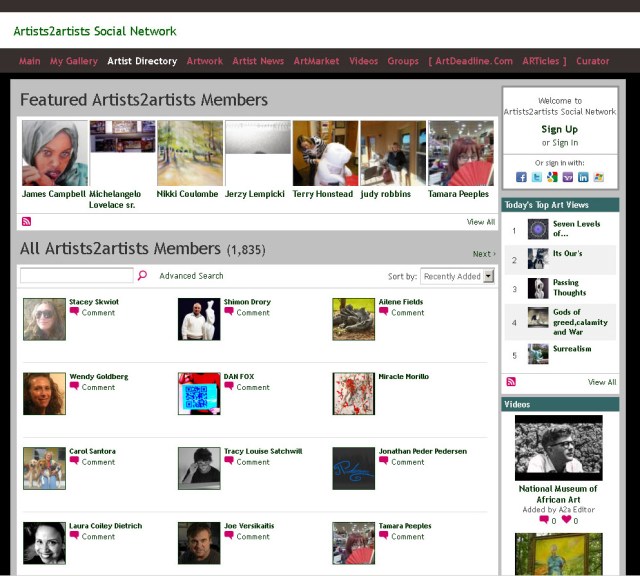Viewport: 640px width, 576px height.
Task: Open the RSS feed icon under Featured Members
Action: pyautogui.click(x=26, y=221)
